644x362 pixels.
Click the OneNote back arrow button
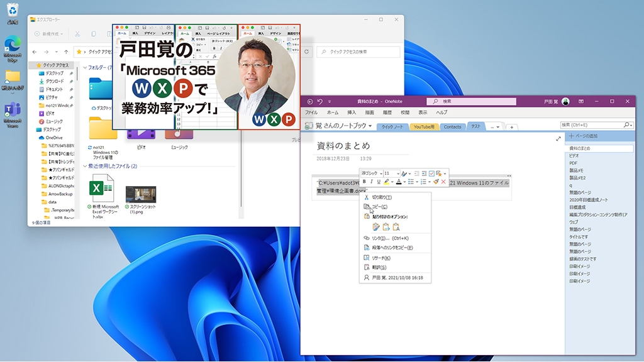tap(310, 101)
